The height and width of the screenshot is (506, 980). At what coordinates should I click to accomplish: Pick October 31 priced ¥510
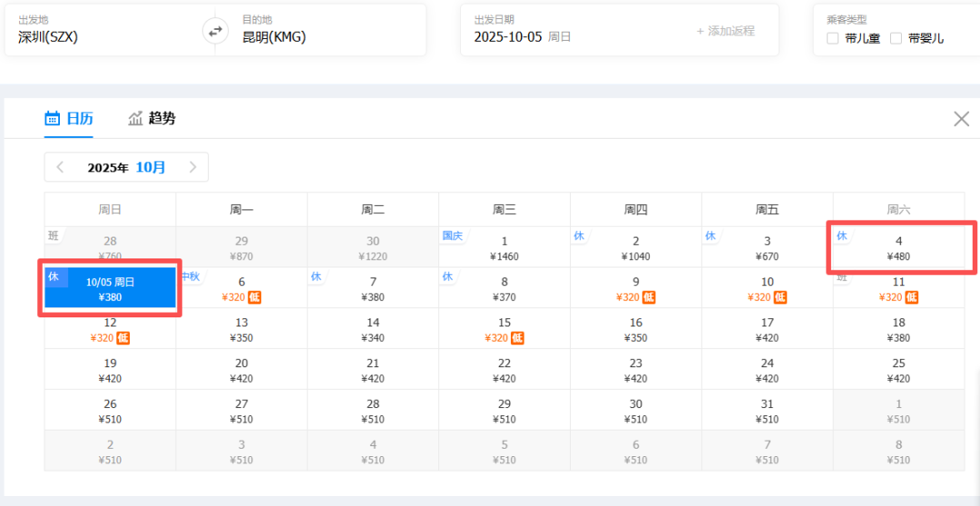coord(767,412)
